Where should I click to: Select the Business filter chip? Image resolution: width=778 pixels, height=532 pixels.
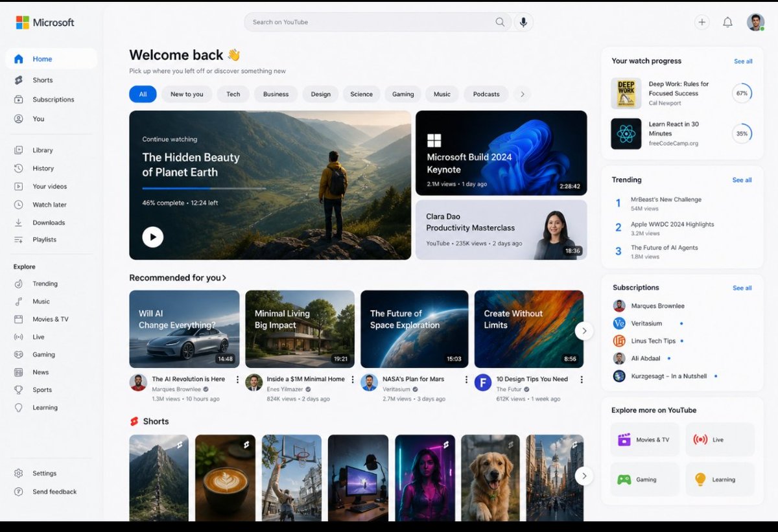[276, 95]
